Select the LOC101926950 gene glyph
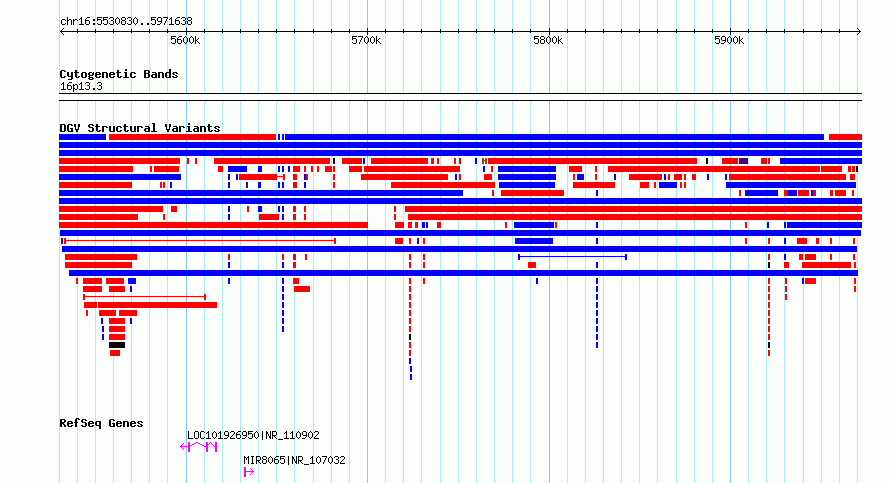890x483 pixels. (199, 447)
